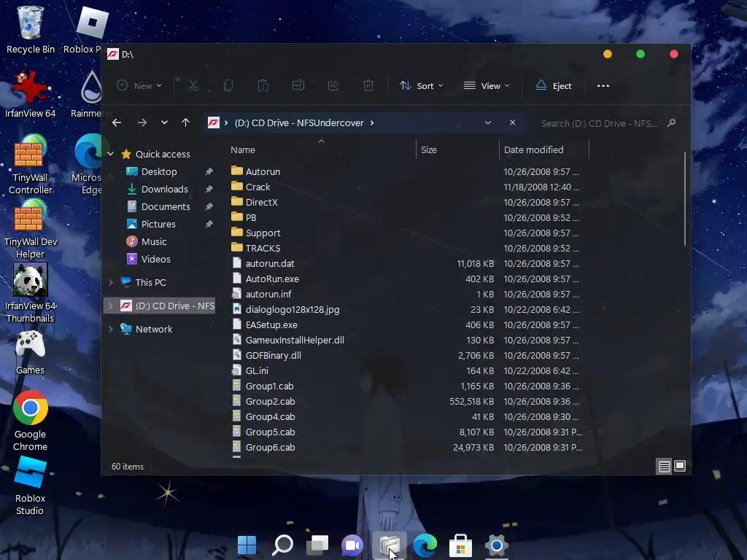Click the (D:) CD Drive - NFSUndercover breadcrumb
The width and height of the screenshot is (747, 560).
tap(299, 122)
